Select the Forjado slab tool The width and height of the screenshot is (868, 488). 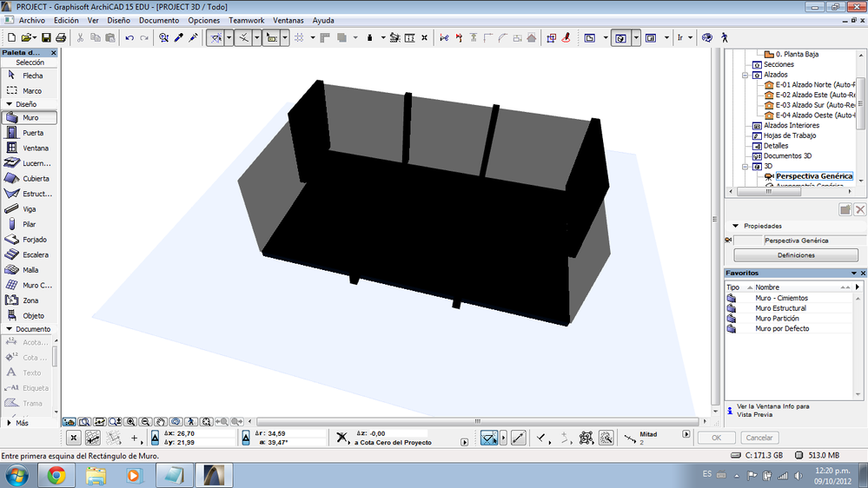(30, 240)
